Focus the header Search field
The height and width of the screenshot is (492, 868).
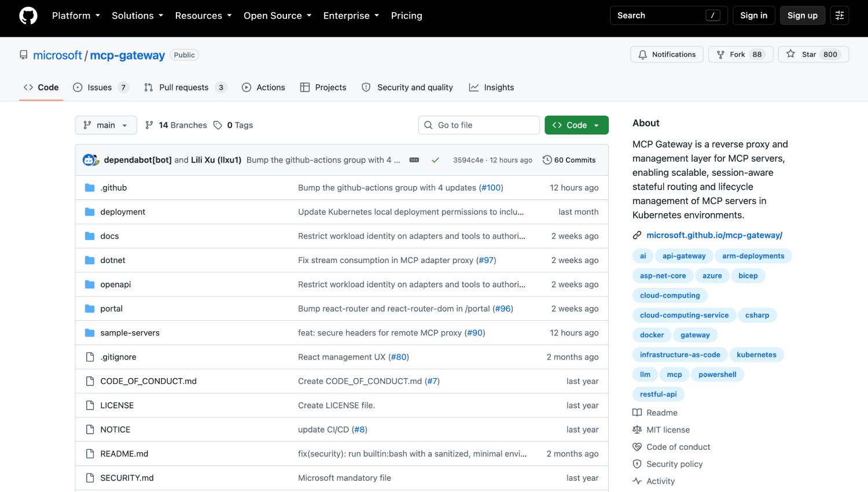[668, 16]
